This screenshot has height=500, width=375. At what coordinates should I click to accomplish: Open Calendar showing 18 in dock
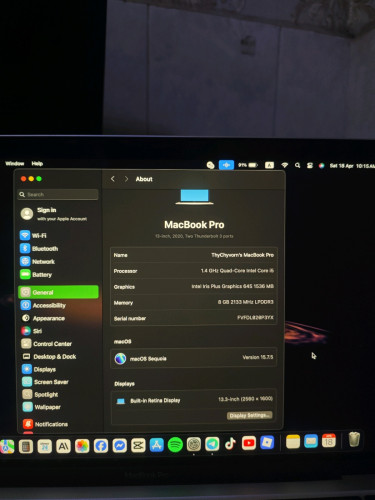click(329, 441)
